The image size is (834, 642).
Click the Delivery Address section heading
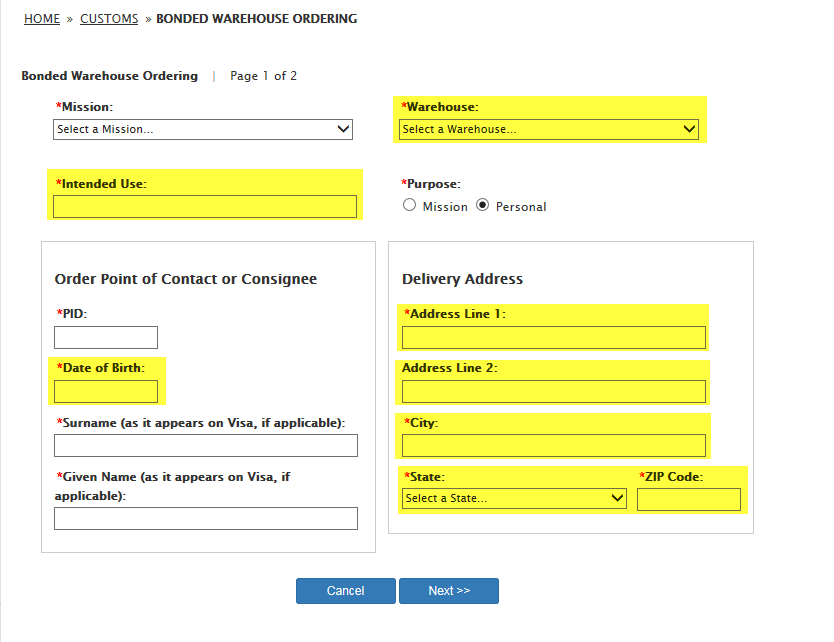pyautogui.click(x=462, y=279)
